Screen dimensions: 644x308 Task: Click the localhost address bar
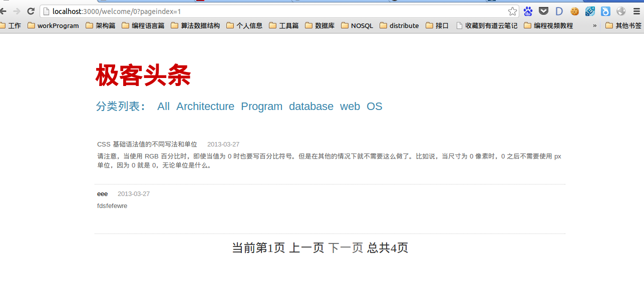click(x=275, y=11)
